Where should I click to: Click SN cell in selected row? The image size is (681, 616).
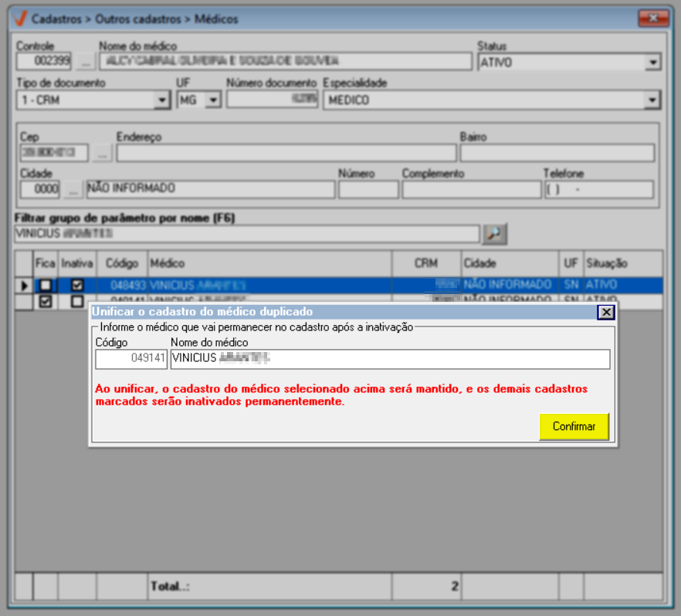click(571, 285)
